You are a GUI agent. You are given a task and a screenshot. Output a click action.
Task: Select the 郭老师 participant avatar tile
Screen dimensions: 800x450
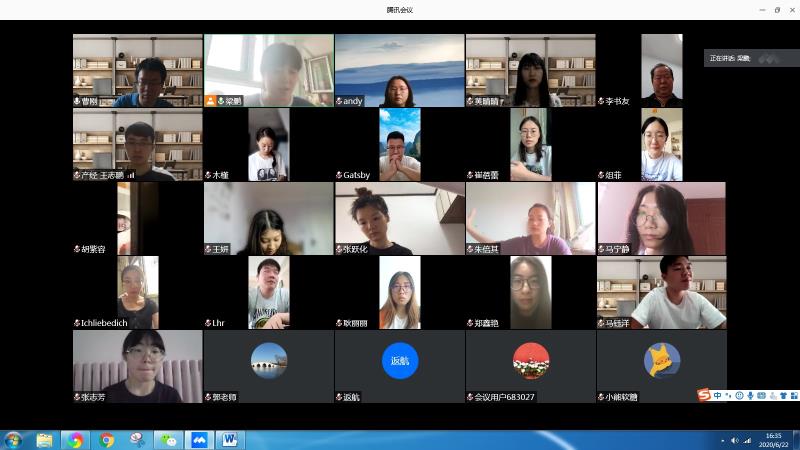268,361
